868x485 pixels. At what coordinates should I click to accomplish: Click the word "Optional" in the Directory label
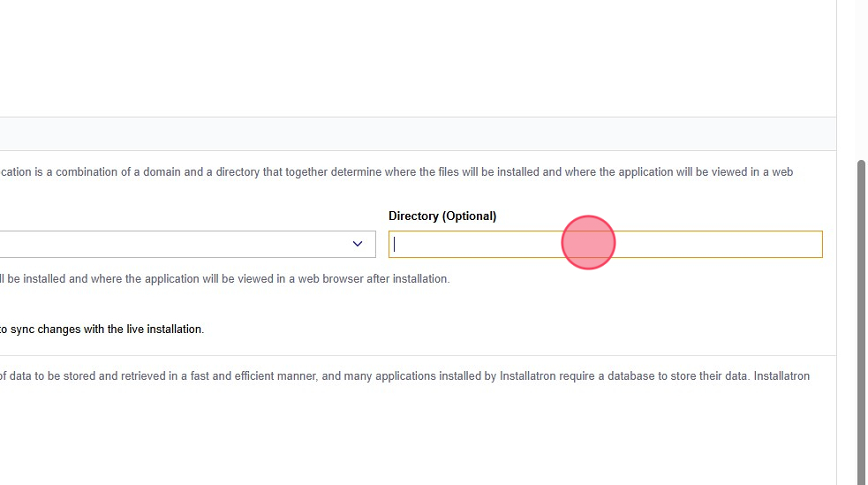[469, 216]
